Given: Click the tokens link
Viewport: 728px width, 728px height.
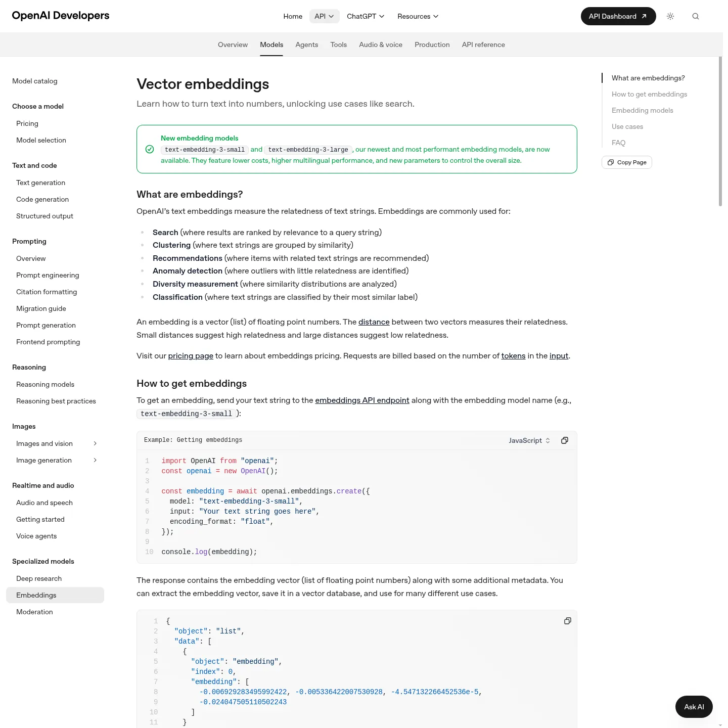Looking at the screenshot, I should [513, 356].
